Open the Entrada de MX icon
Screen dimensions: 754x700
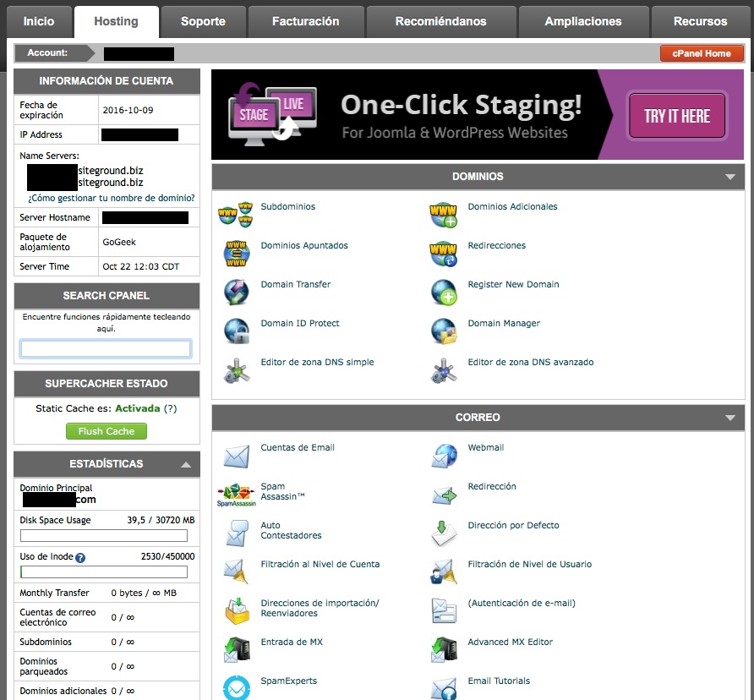pyautogui.click(x=236, y=650)
